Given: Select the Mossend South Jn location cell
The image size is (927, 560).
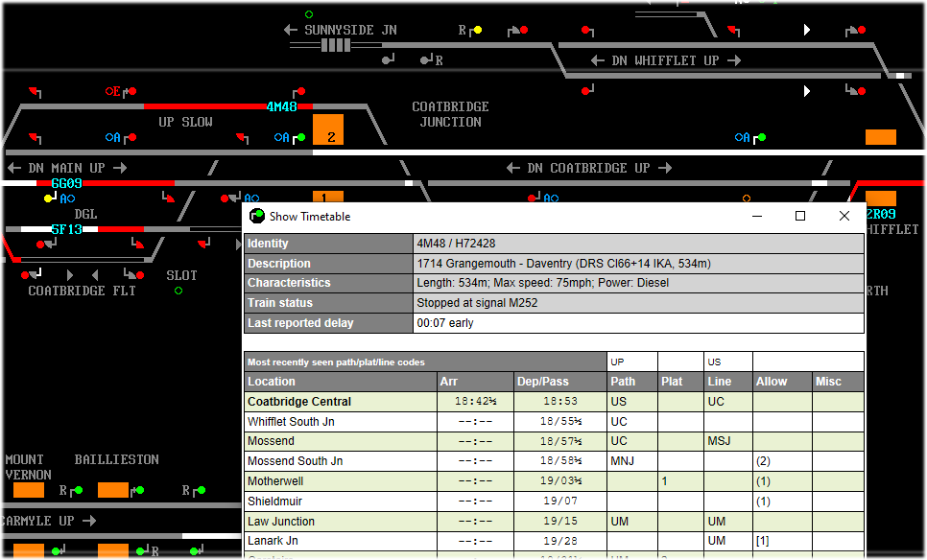Looking at the screenshot, I should (341, 461).
